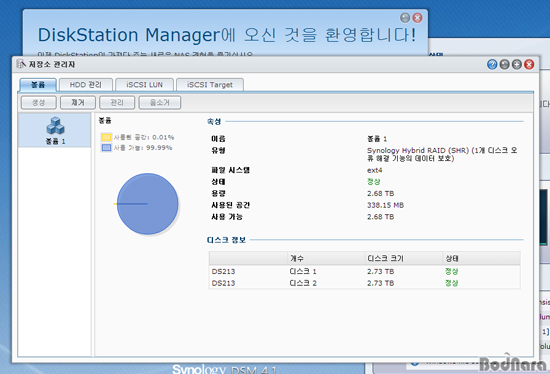The width and height of the screenshot is (550, 374).
Task: Click the 338.15 MB used space value
Action: coord(385,205)
